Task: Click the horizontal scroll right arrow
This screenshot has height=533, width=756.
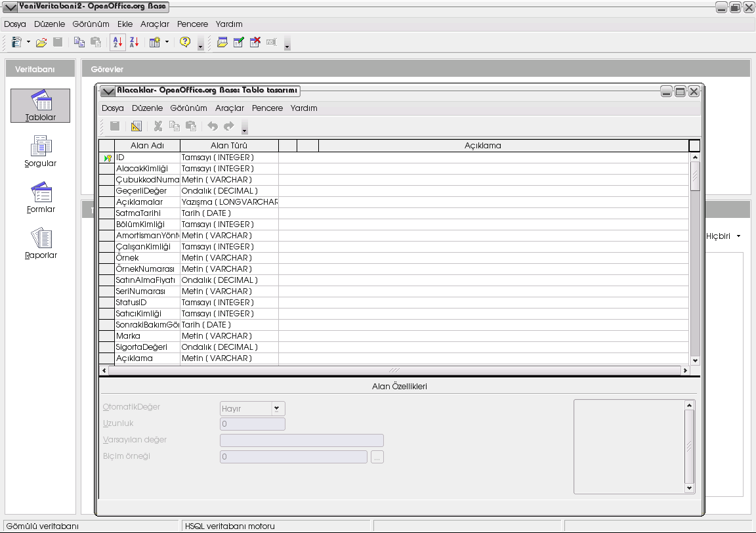Action: click(685, 370)
